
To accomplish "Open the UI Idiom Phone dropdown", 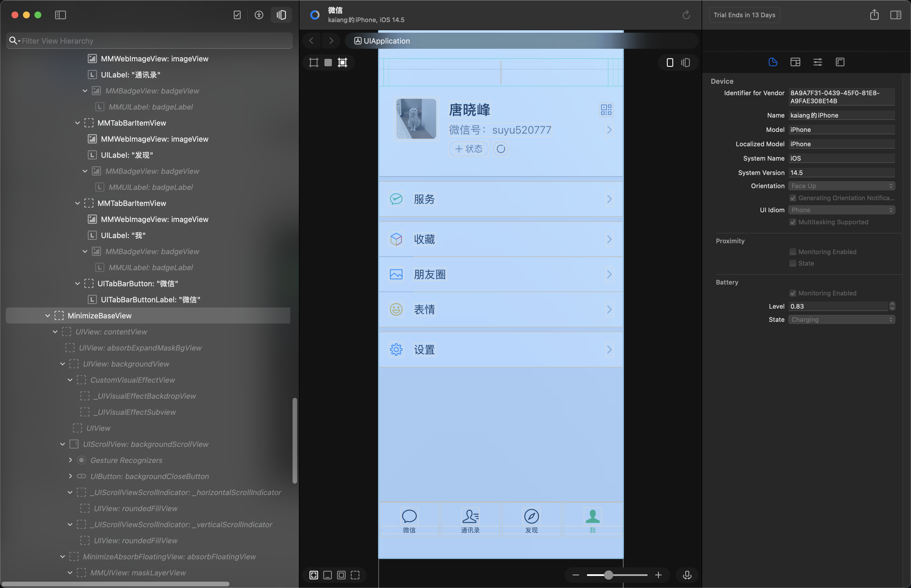I will tap(842, 210).
